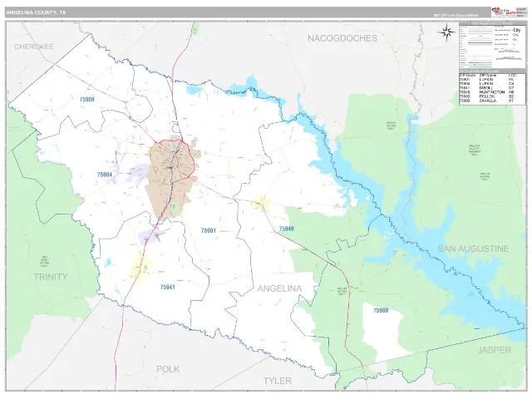This screenshot has height=399, width=532.
Task: Click the compass rose north arrow icon
Action: coord(446,32)
